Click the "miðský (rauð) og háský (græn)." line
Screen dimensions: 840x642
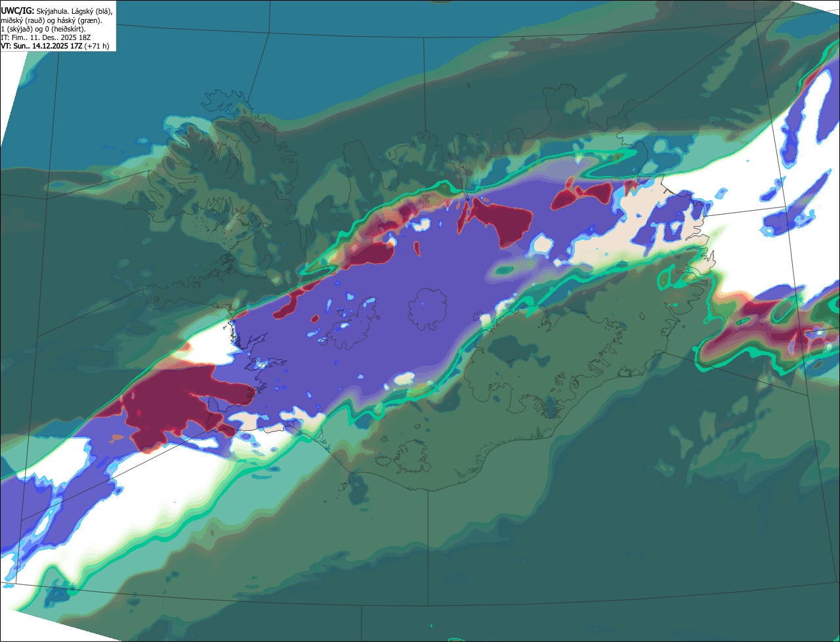pyautogui.click(x=51, y=20)
